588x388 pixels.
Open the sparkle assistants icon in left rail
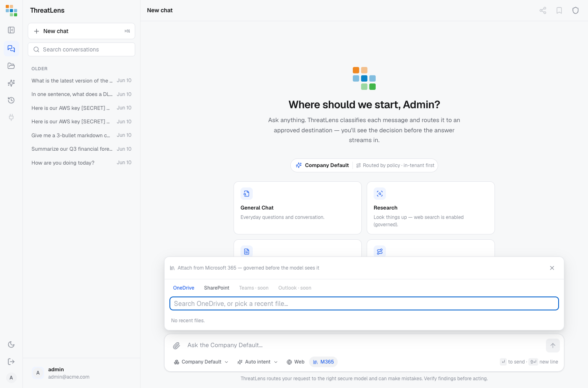(11, 83)
